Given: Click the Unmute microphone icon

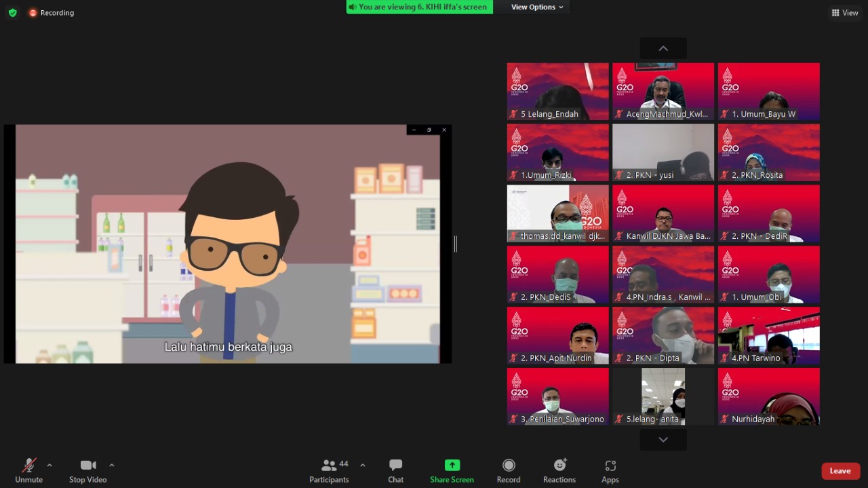Looking at the screenshot, I should tap(28, 466).
